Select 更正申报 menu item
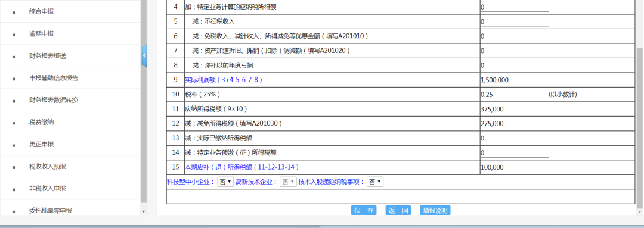This screenshot has height=228, width=644. click(x=42, y=144)
